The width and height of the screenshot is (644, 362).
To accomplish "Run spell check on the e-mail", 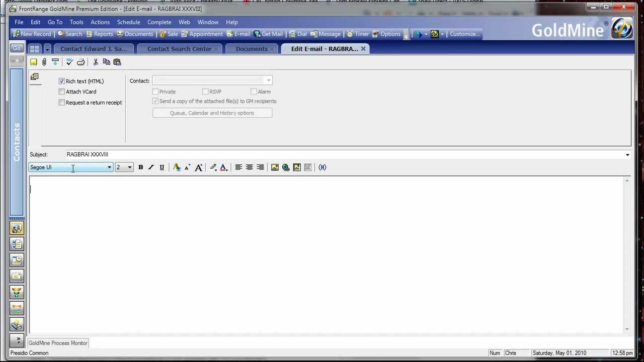I will click(x=69, y=62).
